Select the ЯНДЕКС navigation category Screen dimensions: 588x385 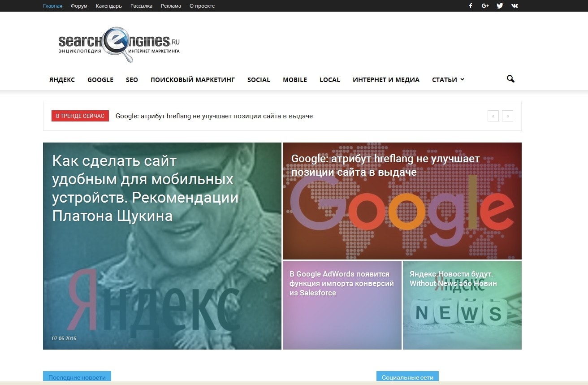point(62,80)
